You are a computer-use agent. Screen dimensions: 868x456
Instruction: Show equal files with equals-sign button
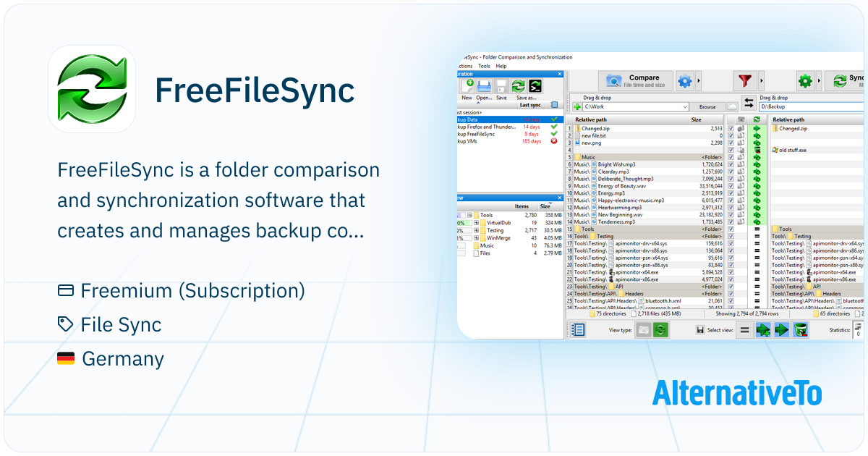click(745, 330)
